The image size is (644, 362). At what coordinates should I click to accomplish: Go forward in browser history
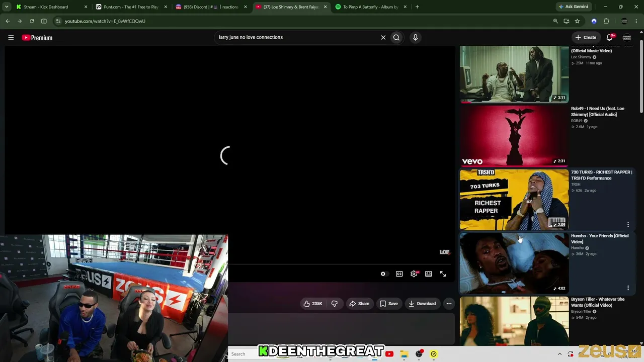[x=20, y=21]
